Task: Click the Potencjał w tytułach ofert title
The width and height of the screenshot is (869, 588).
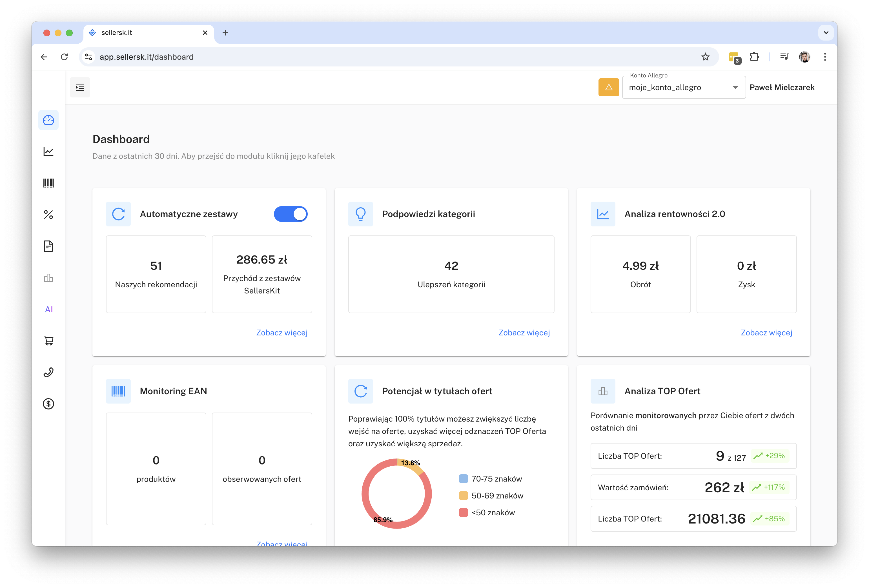Action: click(437, 391)
